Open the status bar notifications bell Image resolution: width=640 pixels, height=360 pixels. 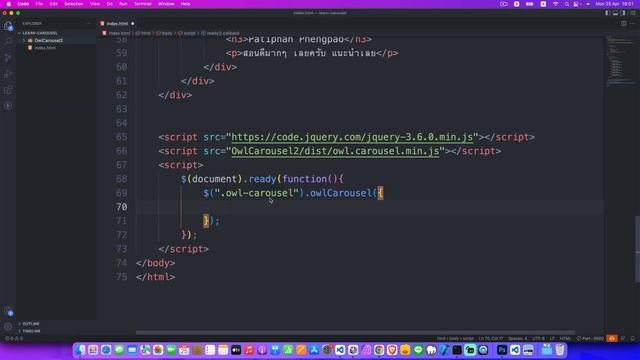point(633,338)
